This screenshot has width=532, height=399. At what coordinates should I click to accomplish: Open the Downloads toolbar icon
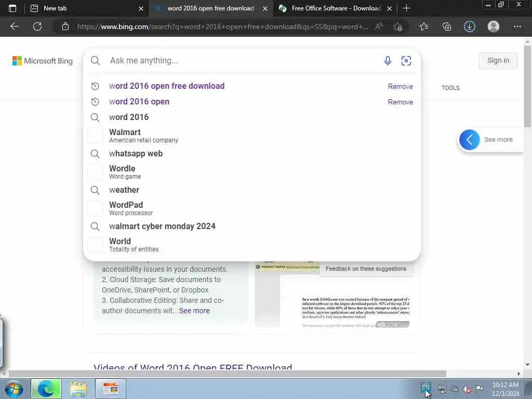click(x=470, y=26)
